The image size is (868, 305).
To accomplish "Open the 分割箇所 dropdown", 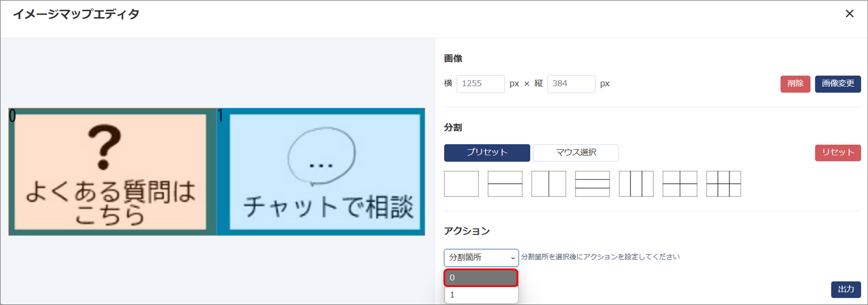I will pyautogui.click(x=481, y=258).
